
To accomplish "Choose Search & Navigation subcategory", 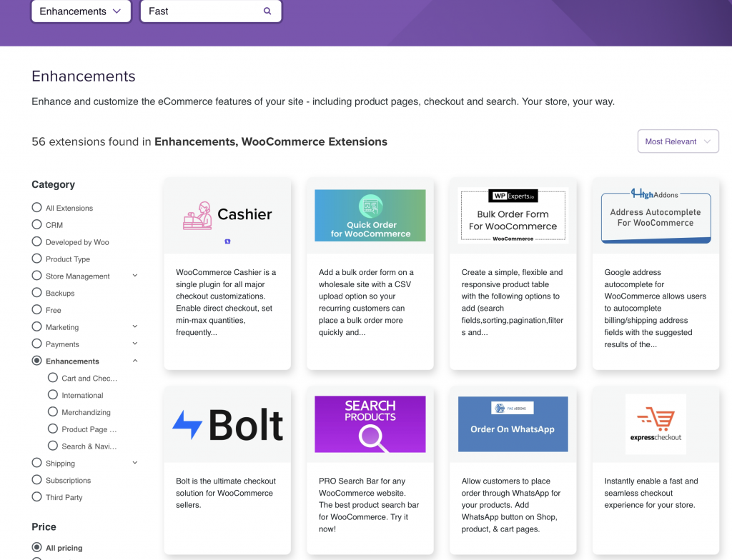I will click(x=53, y=446).
